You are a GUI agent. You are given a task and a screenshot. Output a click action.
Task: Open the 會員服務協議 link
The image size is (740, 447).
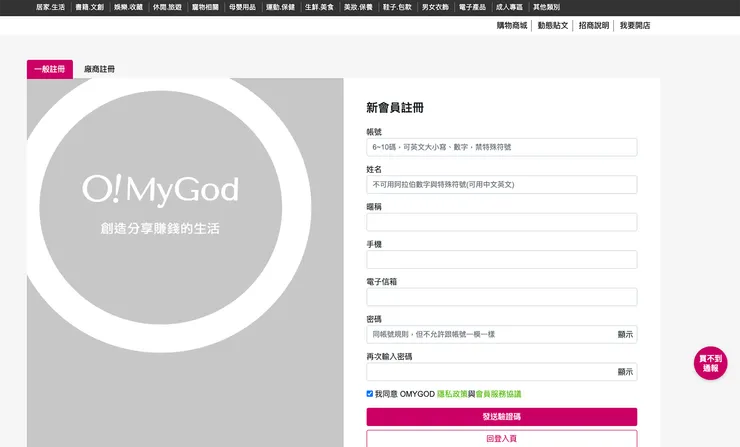click(498, 394)
